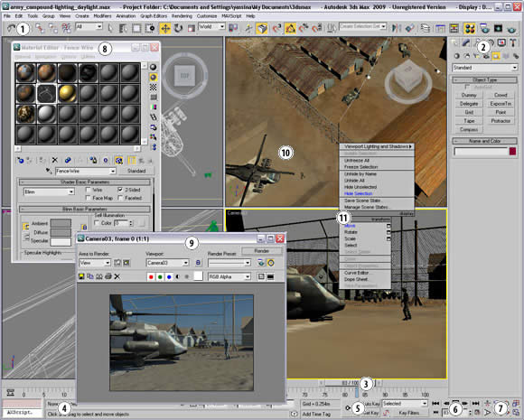524x420 pixels.
Task: Open Viewport Camera03 dropdown in render window
Action: click(x=167, y=263)
